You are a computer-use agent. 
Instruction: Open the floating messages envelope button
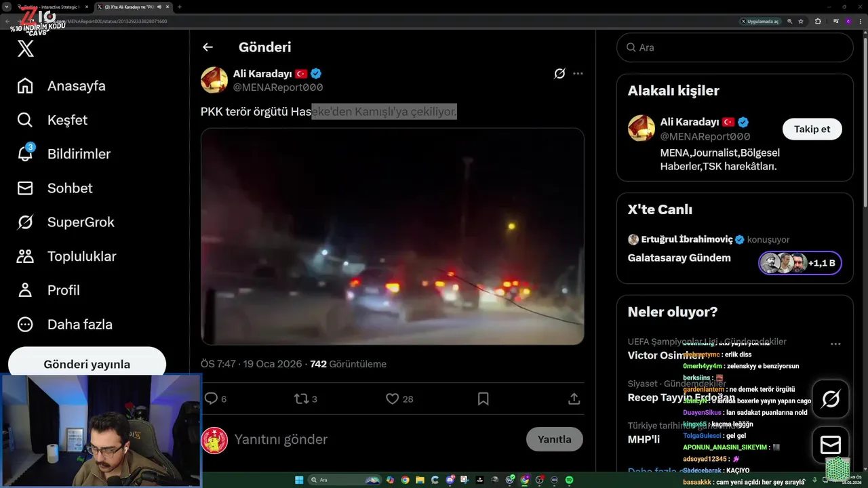point(831,445)
